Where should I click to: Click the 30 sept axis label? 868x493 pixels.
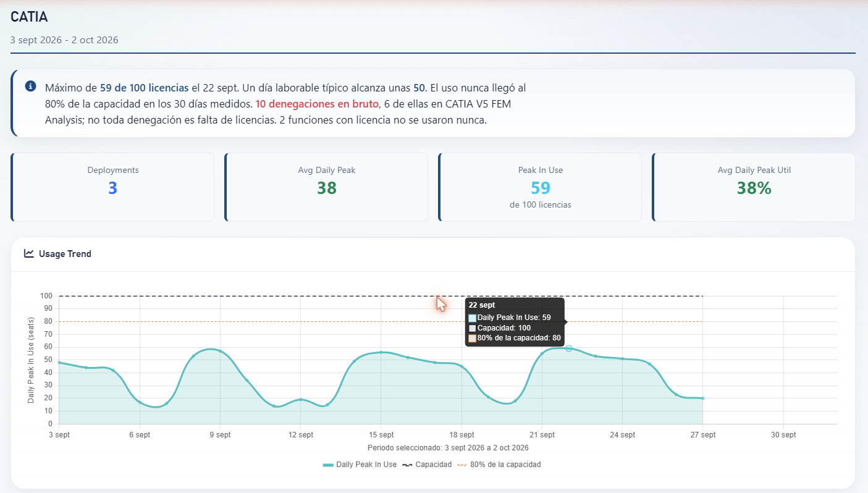(x=783, y=435)
